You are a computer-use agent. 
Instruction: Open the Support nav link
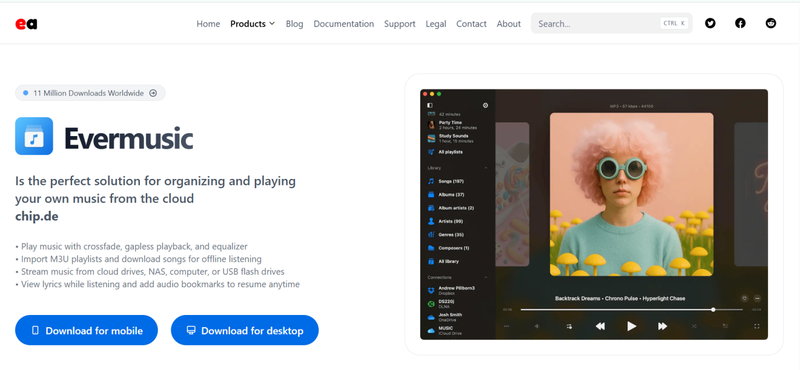pyautogui.click(x=399, y=23)
